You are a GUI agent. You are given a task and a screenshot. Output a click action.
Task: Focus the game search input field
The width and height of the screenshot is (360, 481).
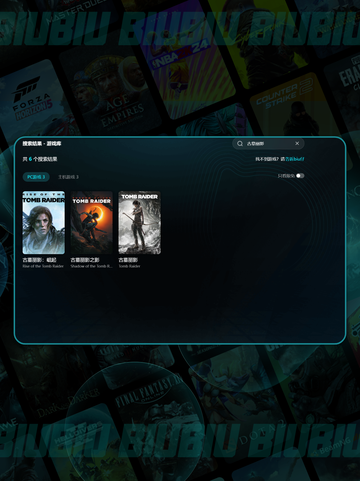coord(268,144)
